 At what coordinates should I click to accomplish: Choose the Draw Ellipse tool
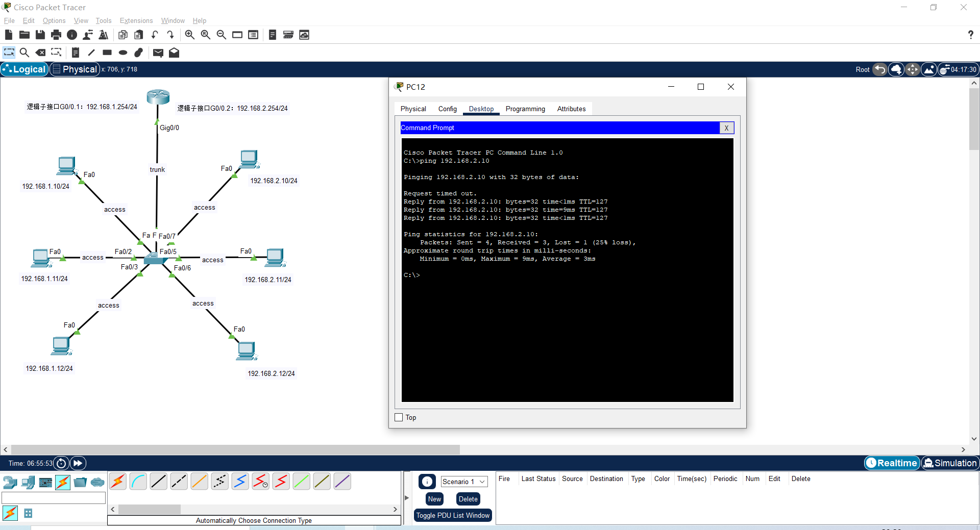pyautogui.click(x=123, y=53)
